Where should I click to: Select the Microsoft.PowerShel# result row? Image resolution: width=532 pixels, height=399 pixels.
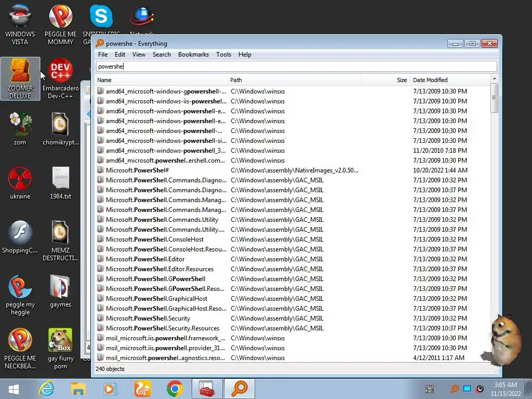[293, 170]
